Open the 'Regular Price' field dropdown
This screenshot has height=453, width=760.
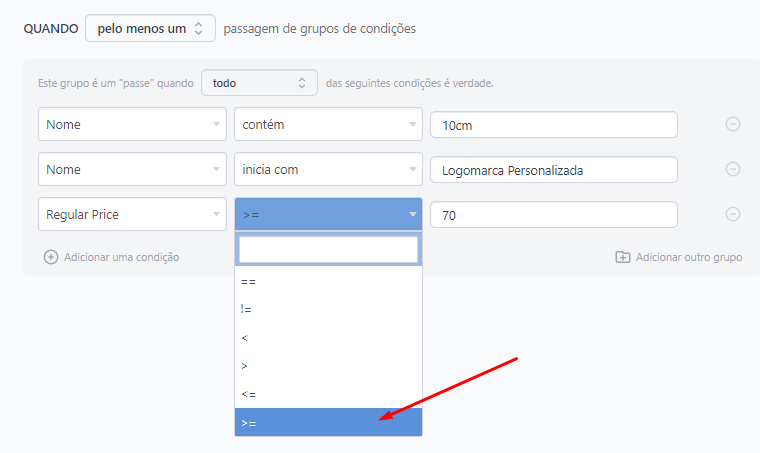coord(132,214)
